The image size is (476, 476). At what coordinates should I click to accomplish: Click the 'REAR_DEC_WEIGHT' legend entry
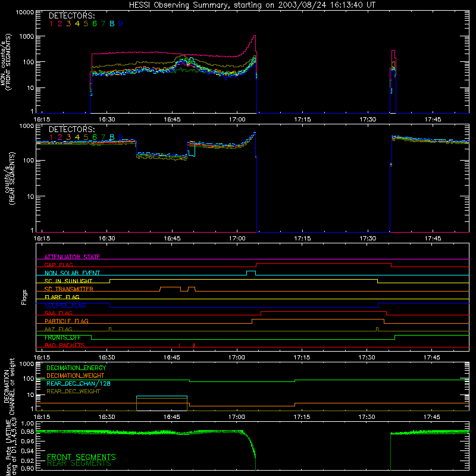coord(73,392)
